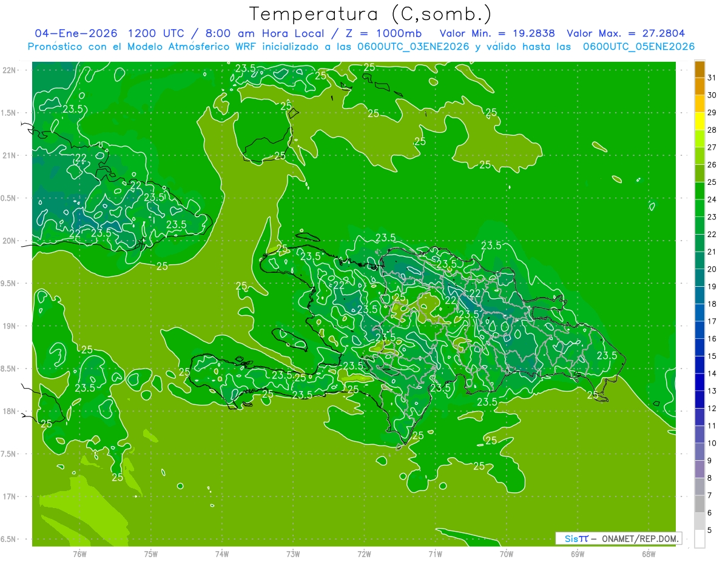This screenshot has width=728, height=562.
Task: Click the legend value '12'
Action: tap(712, 408)
